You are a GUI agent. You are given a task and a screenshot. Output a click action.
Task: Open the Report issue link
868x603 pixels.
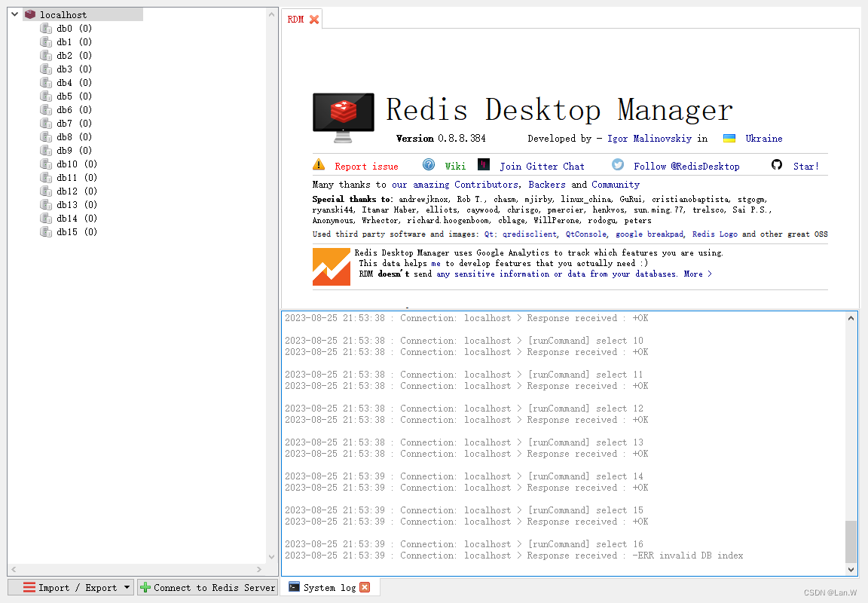point(366,166)
